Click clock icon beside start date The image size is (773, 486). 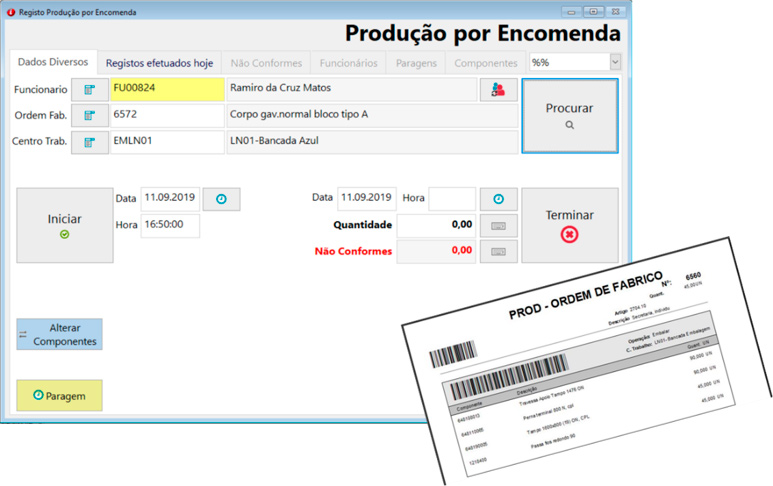pos(221,199)
